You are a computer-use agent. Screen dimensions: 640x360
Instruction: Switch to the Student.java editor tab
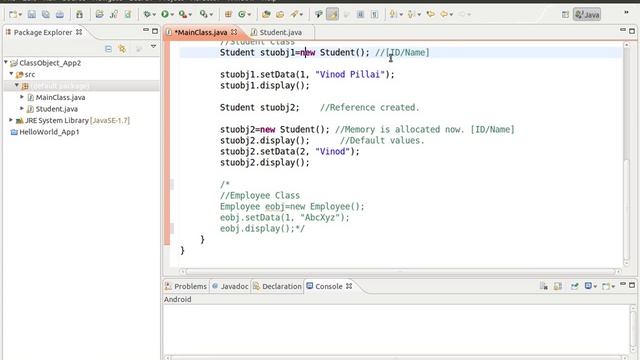click(280, 32)
